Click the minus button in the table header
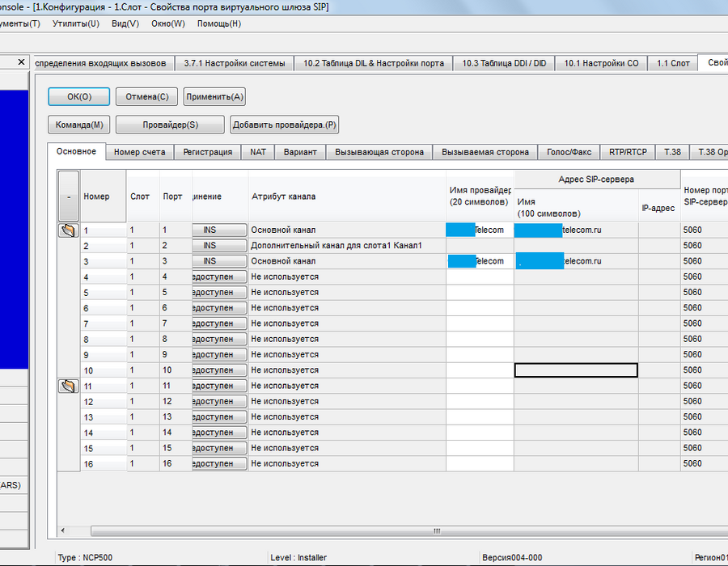728x566 pixels. (69, 196)
